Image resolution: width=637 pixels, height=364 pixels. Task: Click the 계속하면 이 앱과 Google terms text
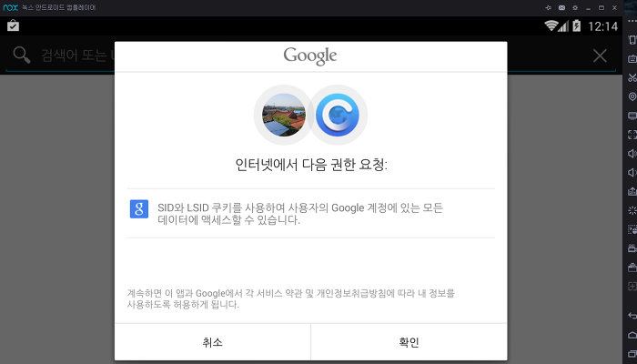pos(291,298)
